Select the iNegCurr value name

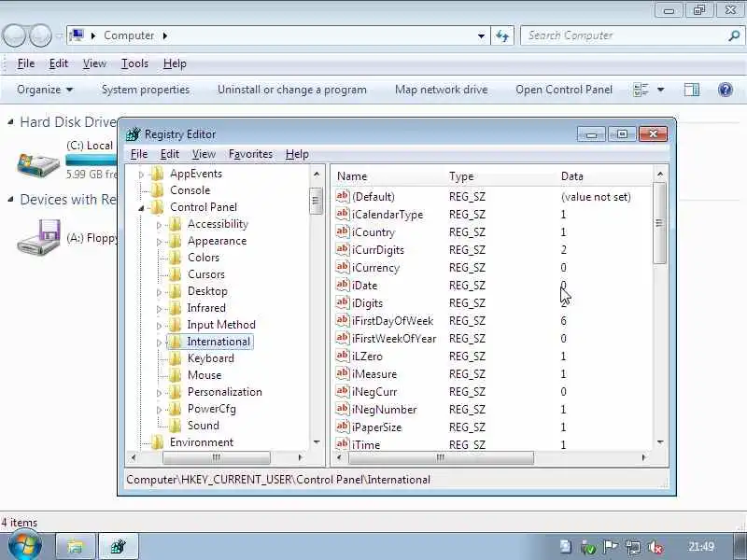coord(374,392)
